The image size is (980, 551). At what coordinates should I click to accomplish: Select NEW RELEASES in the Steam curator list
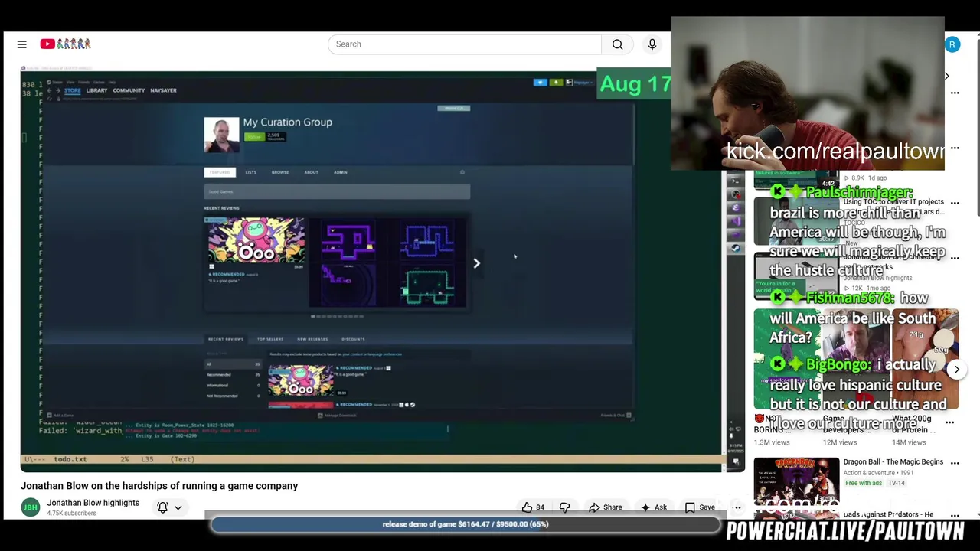coord(312,339)
